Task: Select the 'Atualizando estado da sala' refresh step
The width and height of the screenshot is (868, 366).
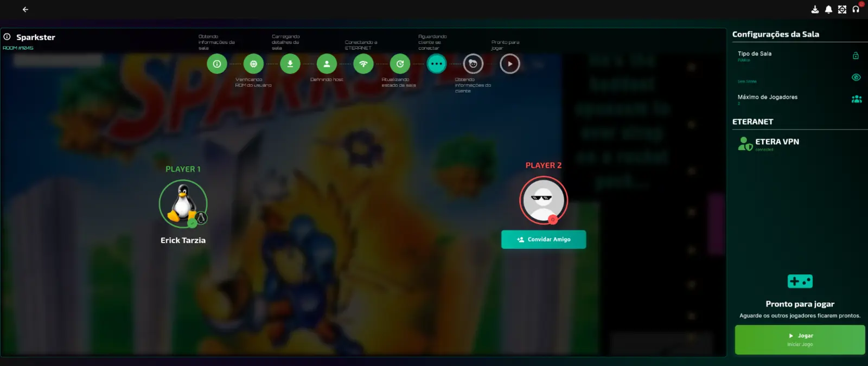Action: click(x=400, y=63)
